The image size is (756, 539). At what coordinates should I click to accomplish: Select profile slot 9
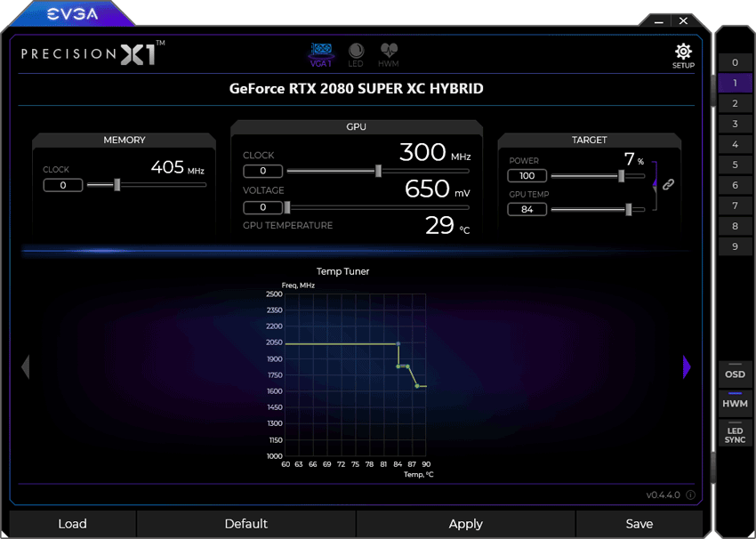735,247
